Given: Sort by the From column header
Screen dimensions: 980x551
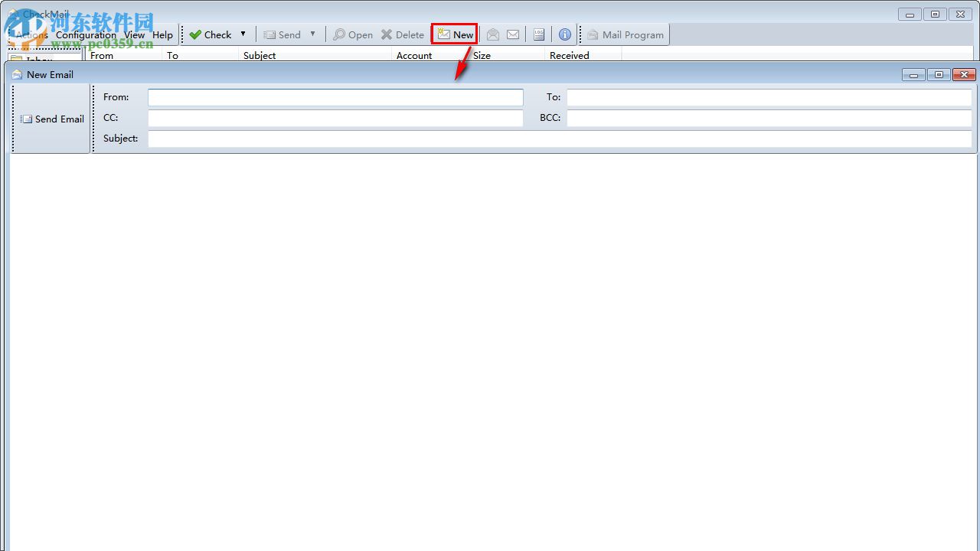Looking at the screenshot, I should click(x=124, y=55).
